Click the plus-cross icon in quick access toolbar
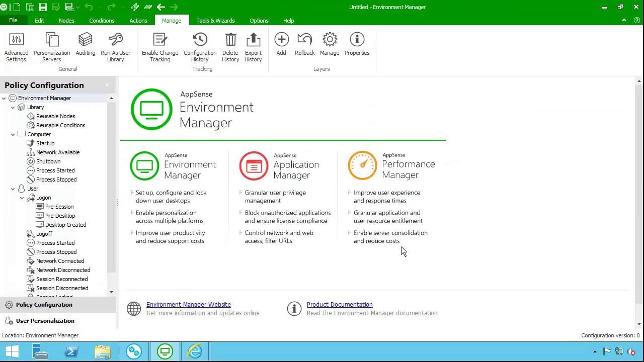The image size is (644, 362). click(134, 7)
